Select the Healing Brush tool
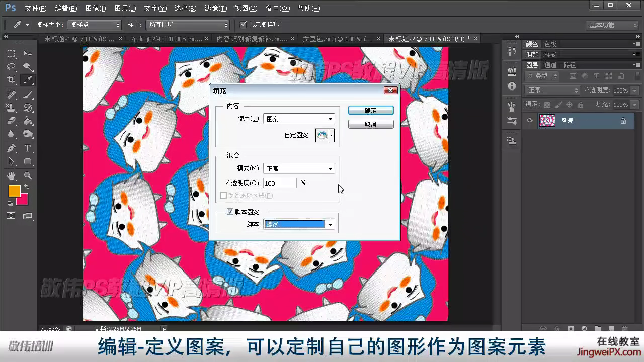This screenshot has width=644, height=362. coord(11,94)
